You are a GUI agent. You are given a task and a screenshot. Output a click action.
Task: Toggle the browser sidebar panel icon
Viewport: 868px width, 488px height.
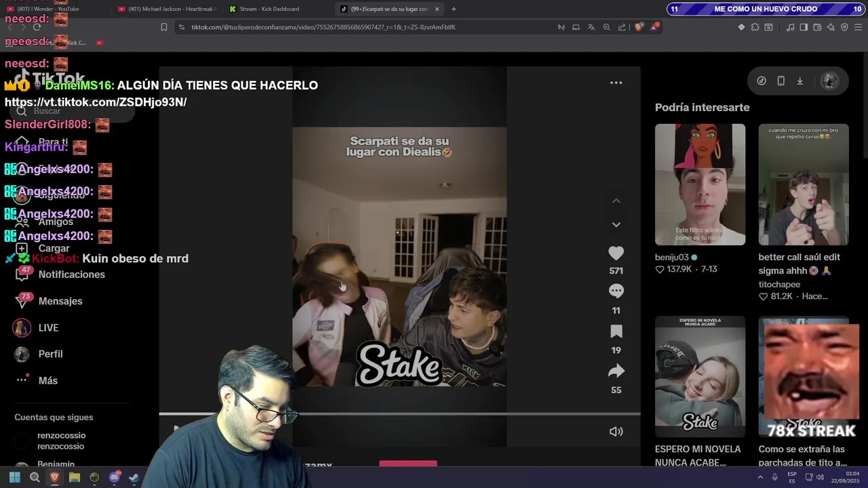[804, 27]
